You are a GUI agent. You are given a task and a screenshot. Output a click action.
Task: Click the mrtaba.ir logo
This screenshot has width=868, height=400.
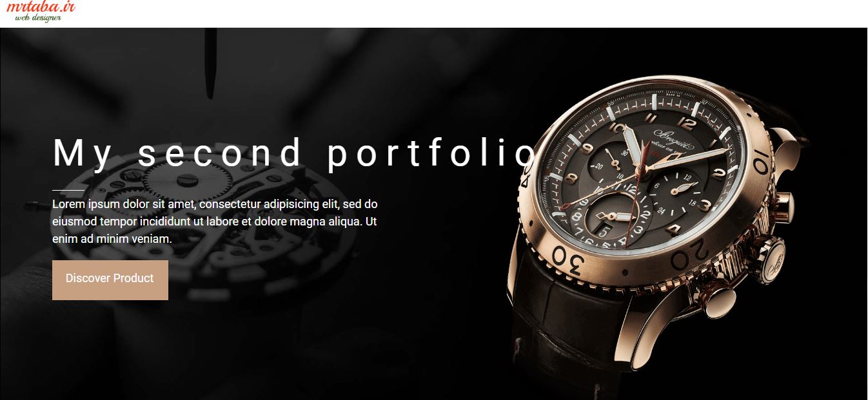coord(41,11)
